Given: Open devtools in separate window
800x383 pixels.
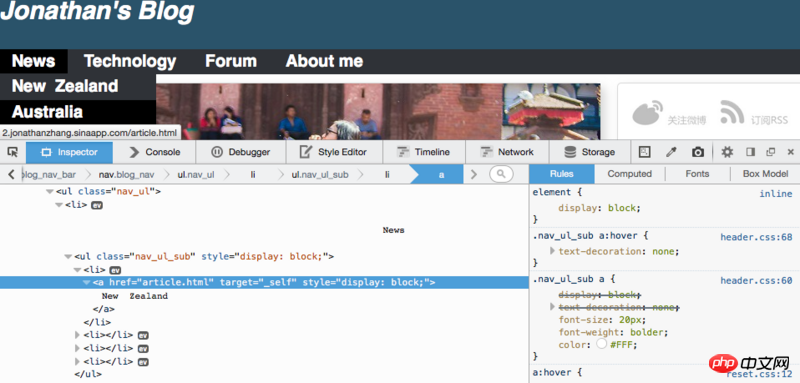Looking at the screenshot, I should 770,152.
